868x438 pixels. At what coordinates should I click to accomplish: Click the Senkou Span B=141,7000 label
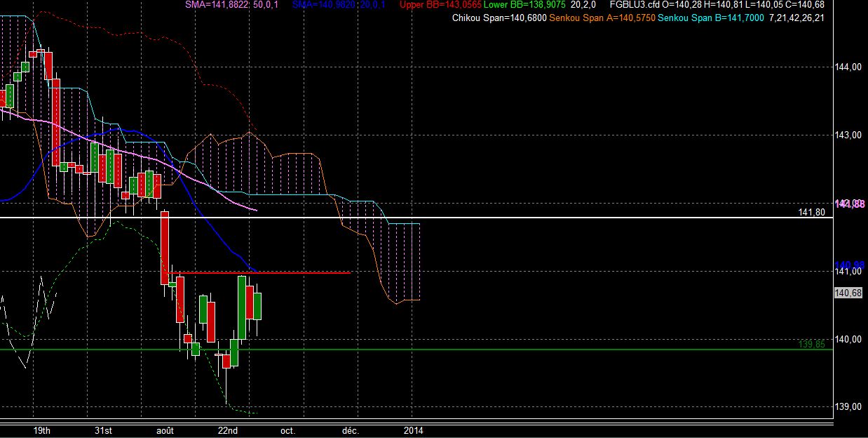[x=710, y=18]
